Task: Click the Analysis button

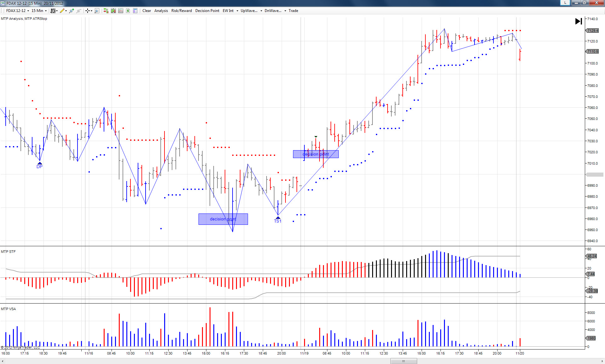Action: [161, 11]
